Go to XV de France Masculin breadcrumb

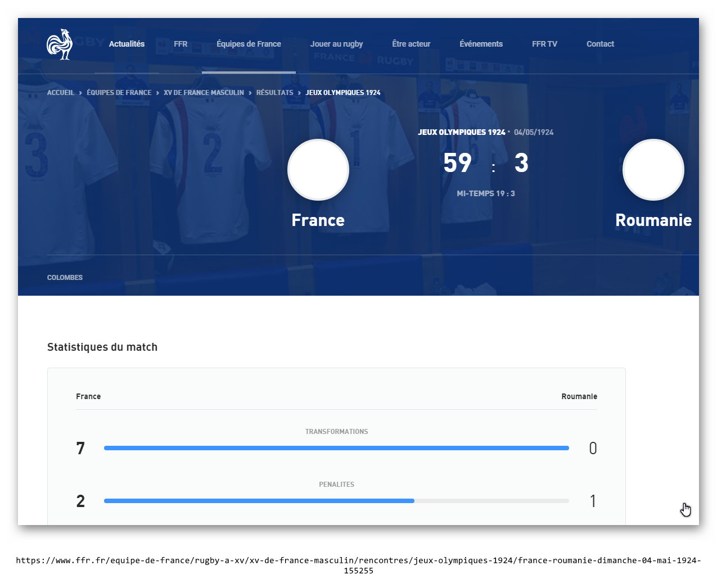click(204, 93)
